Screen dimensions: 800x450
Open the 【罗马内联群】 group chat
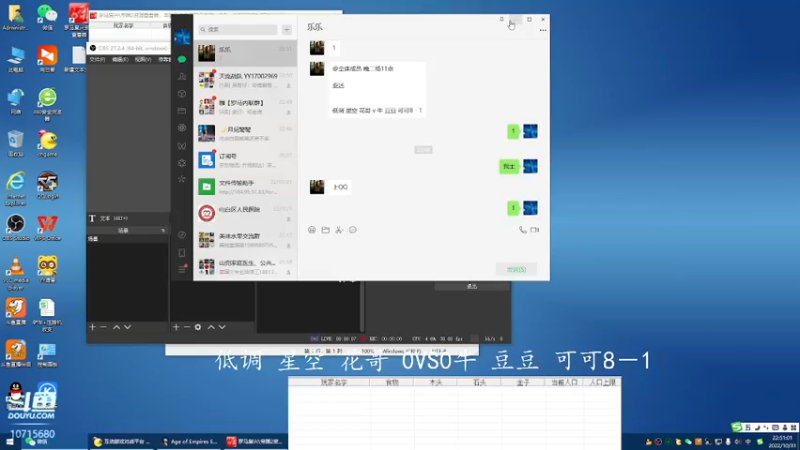(245, 107)
